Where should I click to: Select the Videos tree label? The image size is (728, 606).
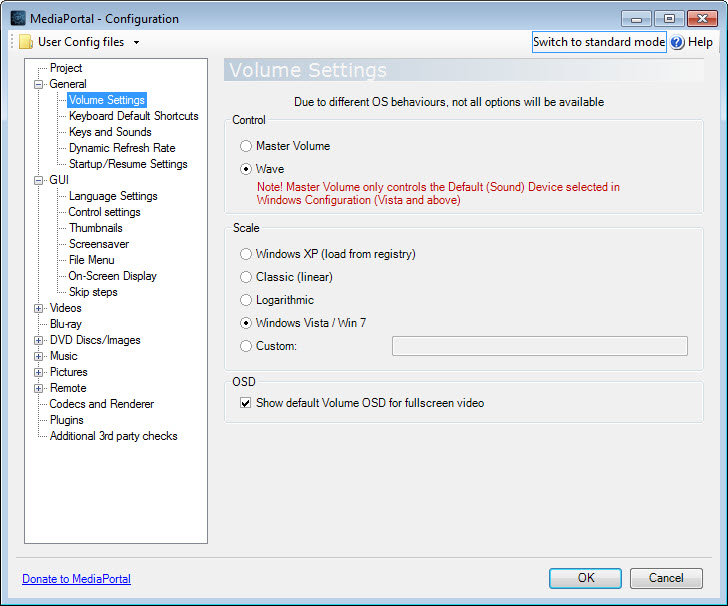[x=65, y=308]
